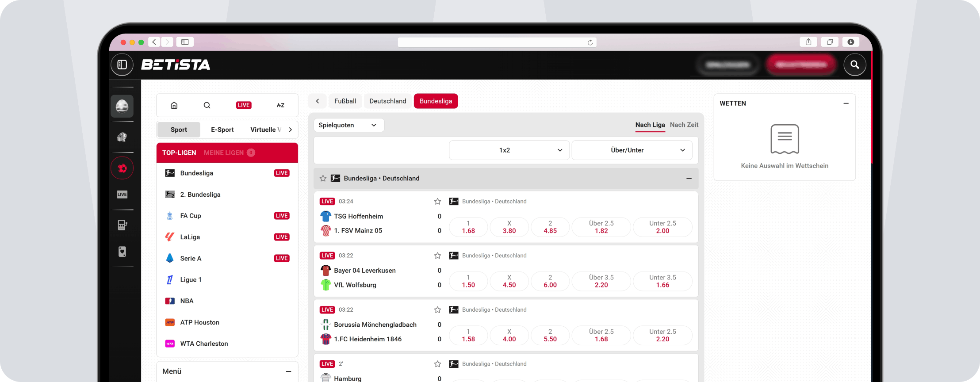Open NBA league

(227, 301)
